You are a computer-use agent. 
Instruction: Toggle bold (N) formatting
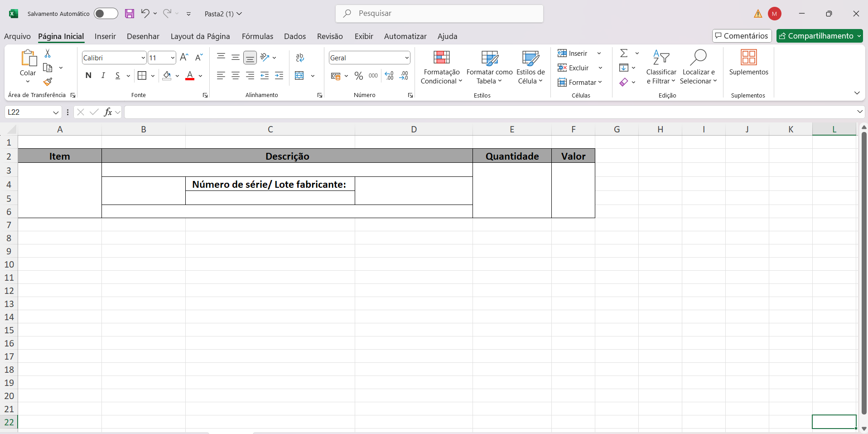pyautogui.click(x=88, y=76)
